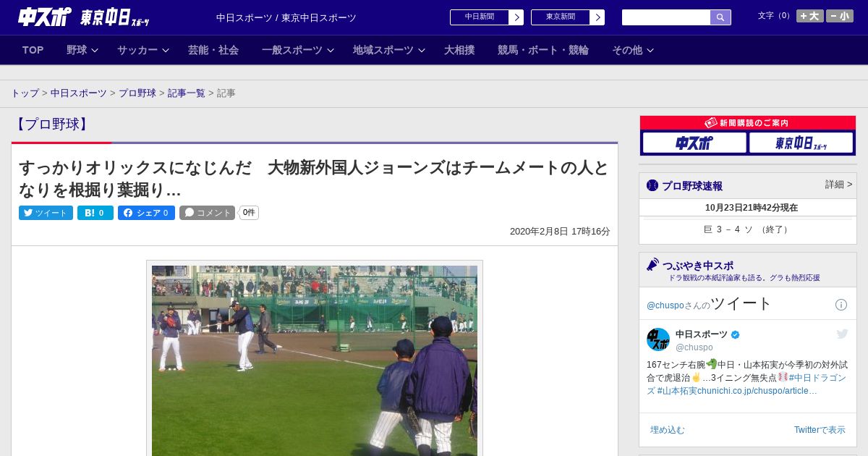Screen dimensions: 868x456
Task: Click the @chuspo handle in tweet
Action: pyautogui.click(x=694, y=347)
